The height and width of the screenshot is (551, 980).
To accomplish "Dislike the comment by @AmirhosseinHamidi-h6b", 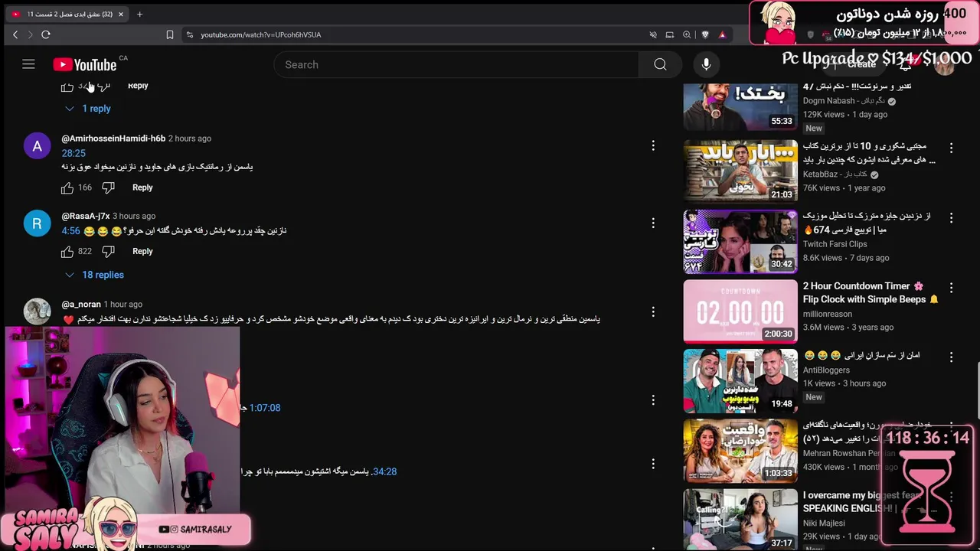I will coord(108,187).
